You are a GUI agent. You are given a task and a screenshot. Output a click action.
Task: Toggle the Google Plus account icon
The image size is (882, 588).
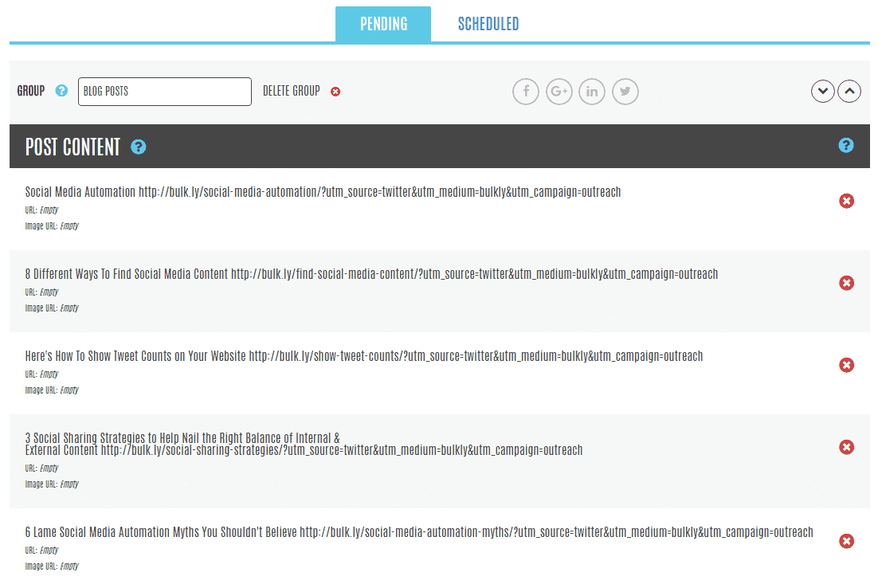[x=559, y=92]
